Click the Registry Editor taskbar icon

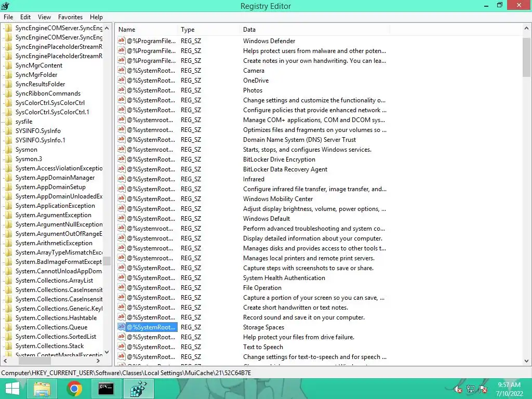pos(138,389)
